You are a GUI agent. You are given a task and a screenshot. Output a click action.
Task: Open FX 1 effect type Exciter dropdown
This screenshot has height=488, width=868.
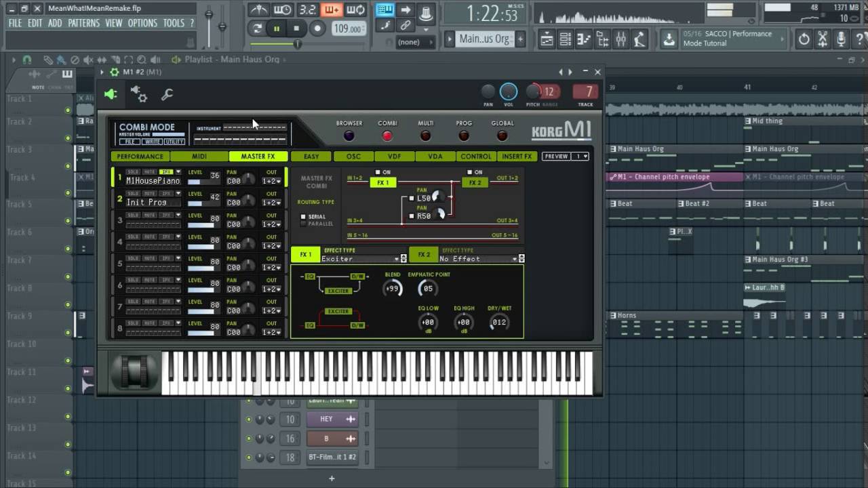tap(361, 259)
